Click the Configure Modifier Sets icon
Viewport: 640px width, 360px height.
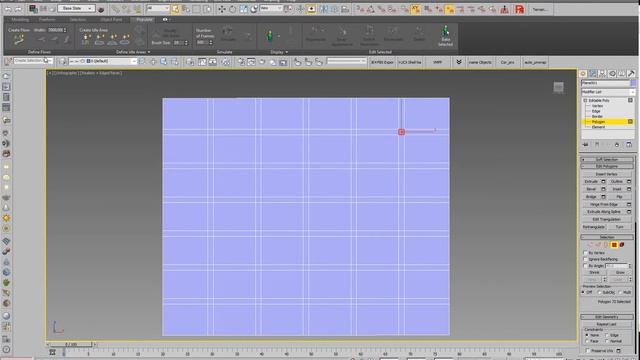point(629,144)
